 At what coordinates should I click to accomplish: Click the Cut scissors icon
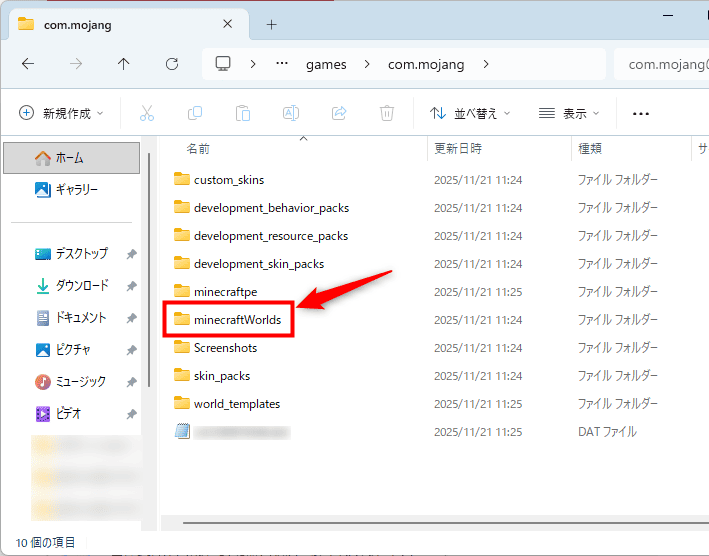(x=147, y=113)
